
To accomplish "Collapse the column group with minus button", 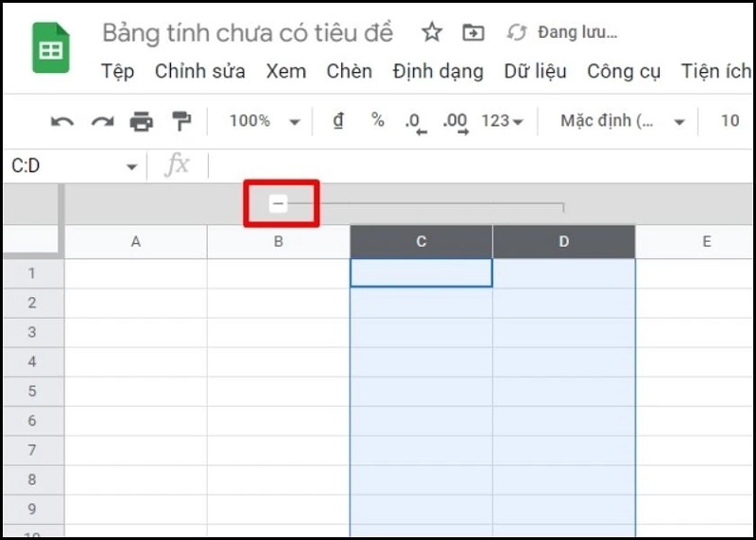I will (x=278, y=203).
